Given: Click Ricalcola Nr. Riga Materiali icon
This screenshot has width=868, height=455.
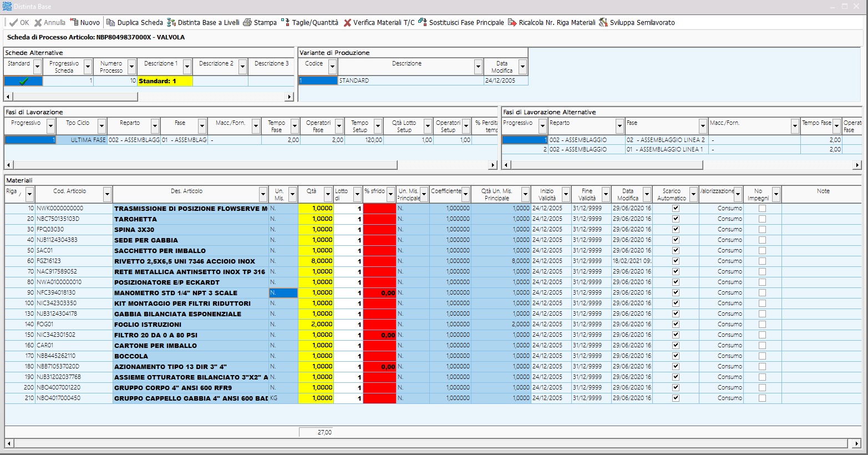Looking at the screenshot, I should coord(512,23).
